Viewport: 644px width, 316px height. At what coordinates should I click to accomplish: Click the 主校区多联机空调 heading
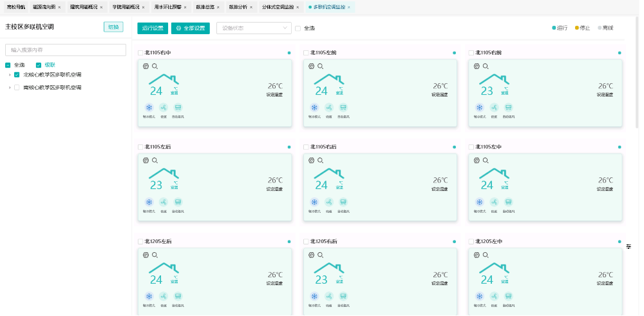tap(30, 27)
